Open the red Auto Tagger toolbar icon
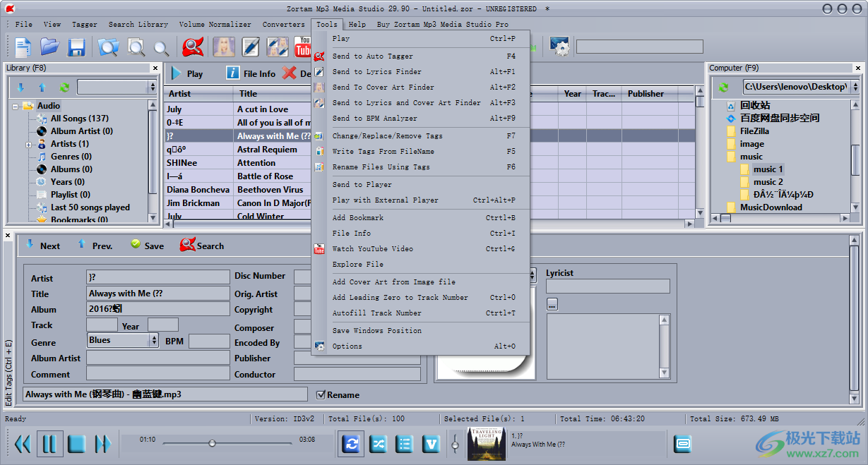 [x=193, y=47]
